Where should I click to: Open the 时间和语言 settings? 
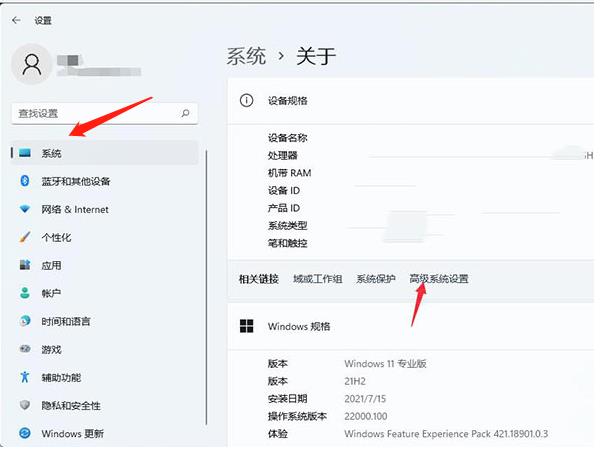(66, 321)
